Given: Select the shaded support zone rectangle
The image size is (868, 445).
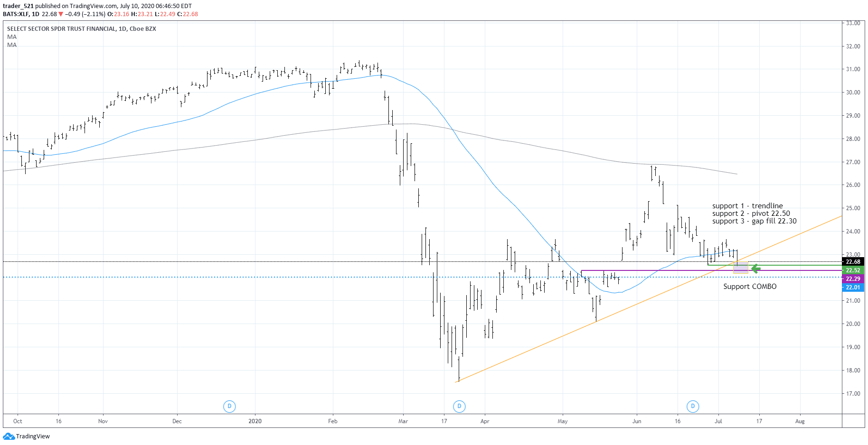Looking at the screenshot, I should [x=741, y=267].
